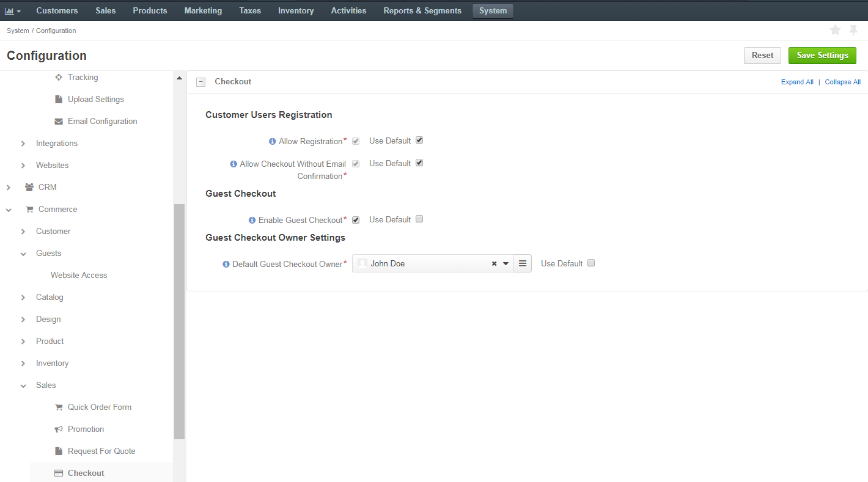The height and width of the screenshot is (482, 868).
Task: Open the System top menu
Action: tap(493, 10)
